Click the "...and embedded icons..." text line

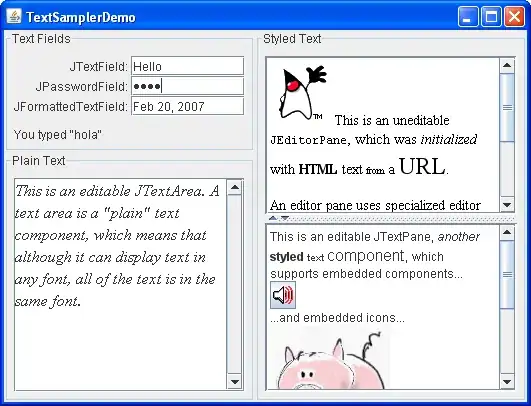click(337, 318)
